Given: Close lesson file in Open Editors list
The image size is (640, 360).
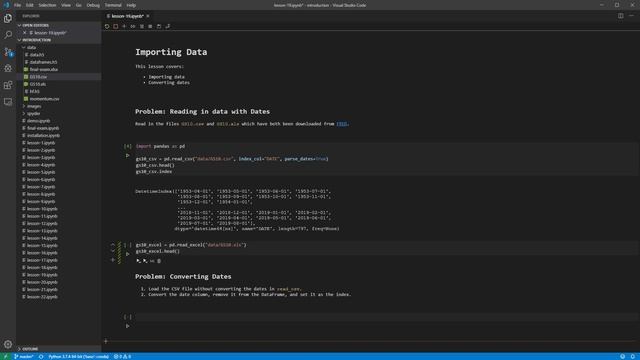Looking at the screenshot, I should coord(24,33).
